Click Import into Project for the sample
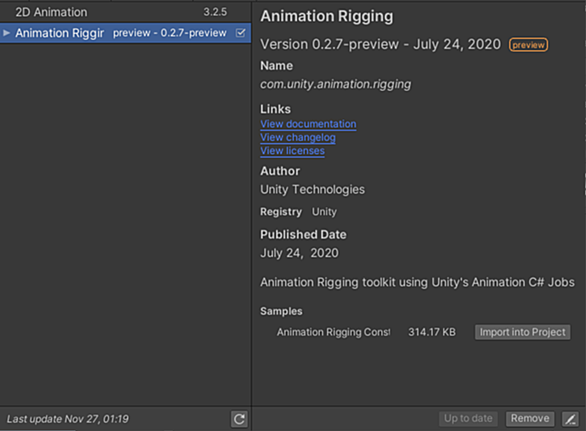586x431 pixels. pyautogui.click(x=522, y=332)
